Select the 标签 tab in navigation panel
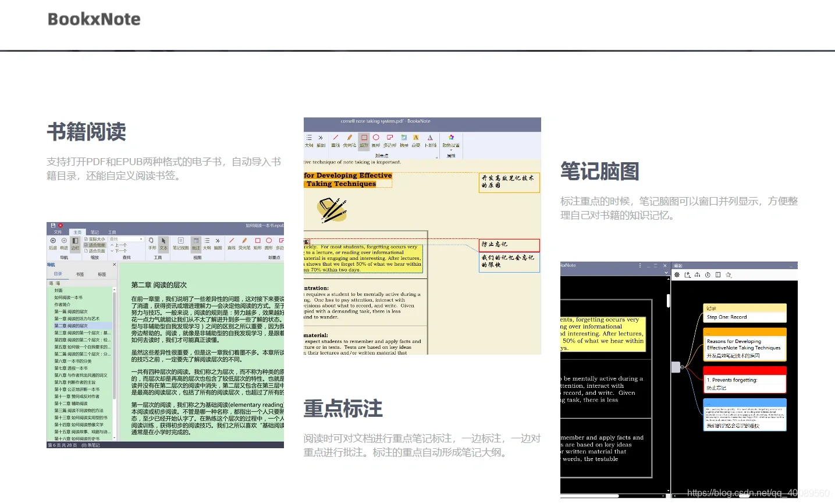The width and height of the screenshot is (835, 504). pyautogui.click(x=102, y=274)
